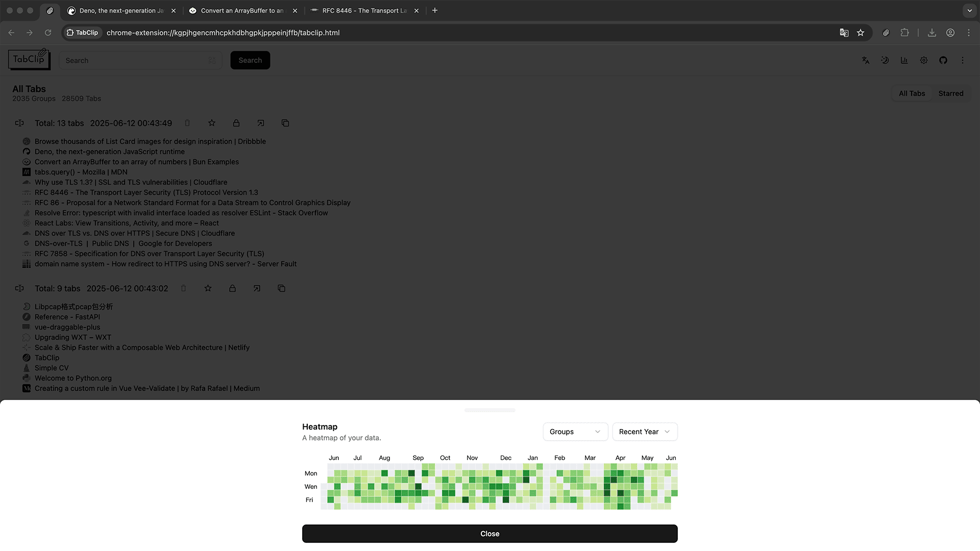This screenshot has height=551, width=980.
Task: Open the Groups dropdown in Heatmap
Action: pos(575,432)
